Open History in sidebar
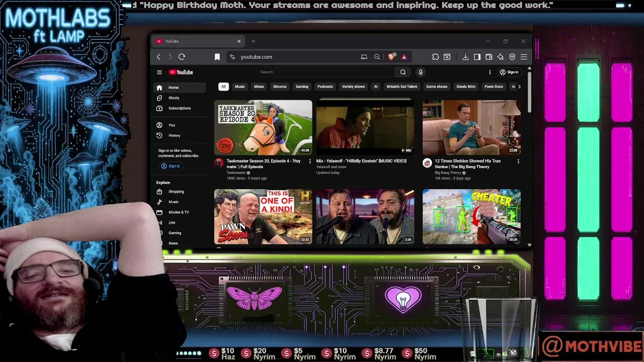Screen dimensions: 644x362 tap(180, 136)
